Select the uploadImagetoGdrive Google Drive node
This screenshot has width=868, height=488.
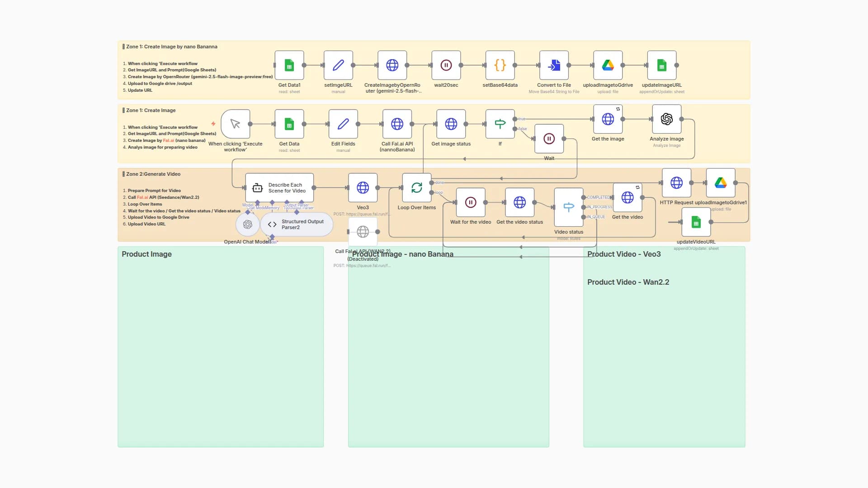[608, 65]
